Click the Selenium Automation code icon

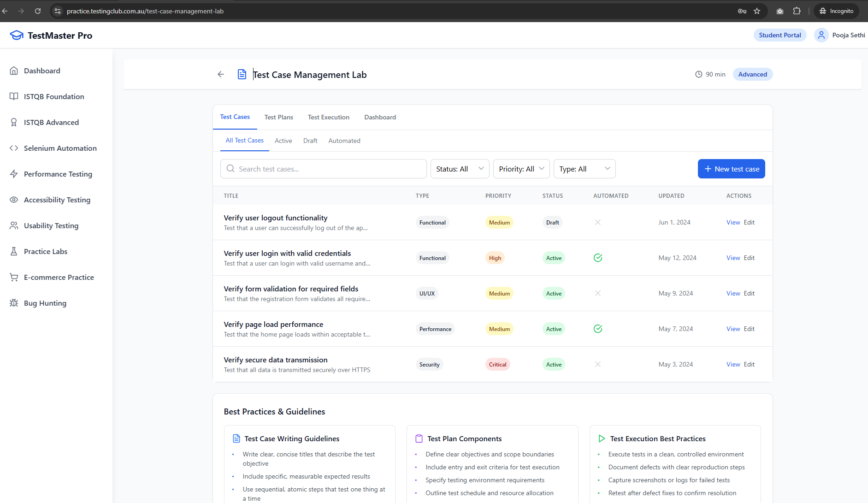click(14, 148)
